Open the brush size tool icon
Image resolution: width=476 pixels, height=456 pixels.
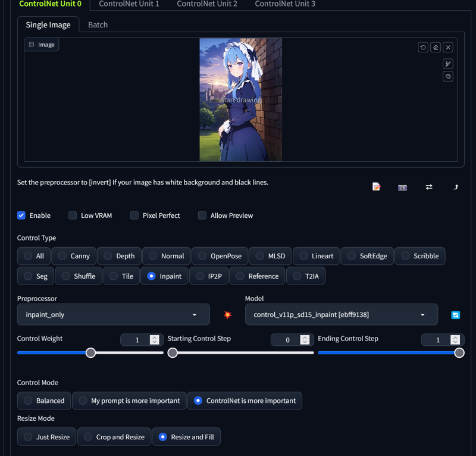pos(448,64)
